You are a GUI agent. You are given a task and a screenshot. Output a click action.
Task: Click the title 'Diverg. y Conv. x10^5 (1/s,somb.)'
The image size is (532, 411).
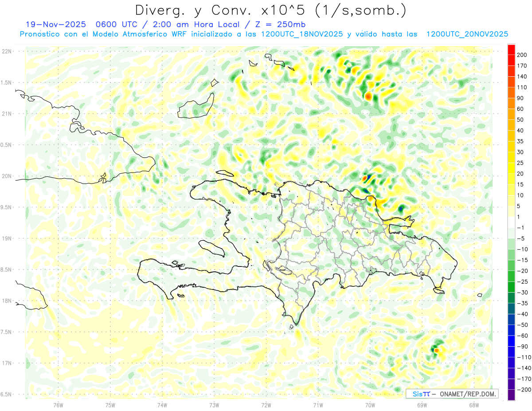[x=270, y=10]
